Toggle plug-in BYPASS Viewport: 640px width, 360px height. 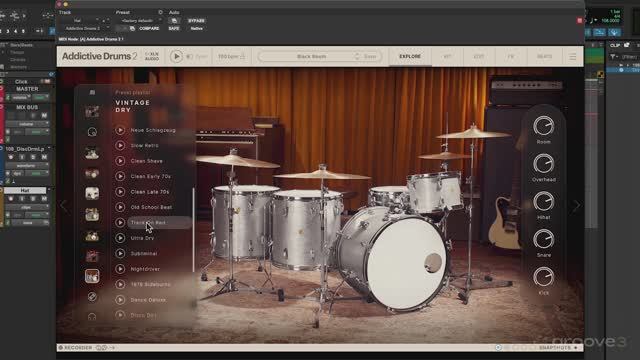tap(196, 20)
